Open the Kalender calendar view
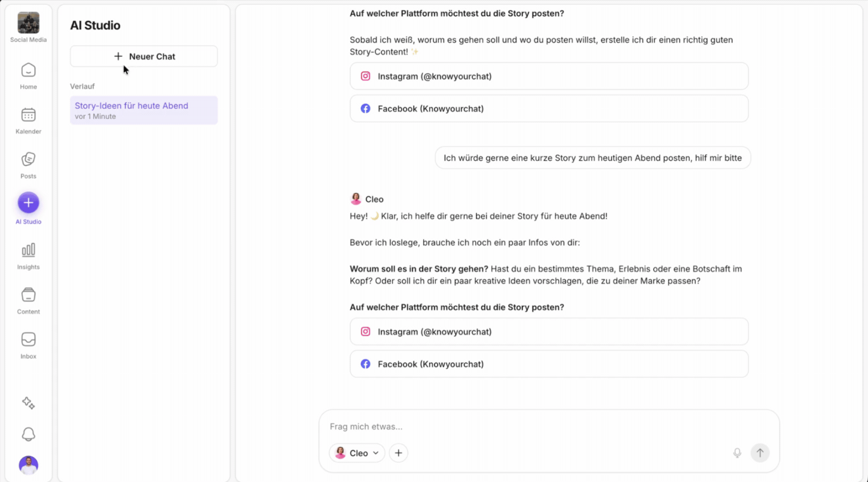Screen dimensions: 868x482 28,121
